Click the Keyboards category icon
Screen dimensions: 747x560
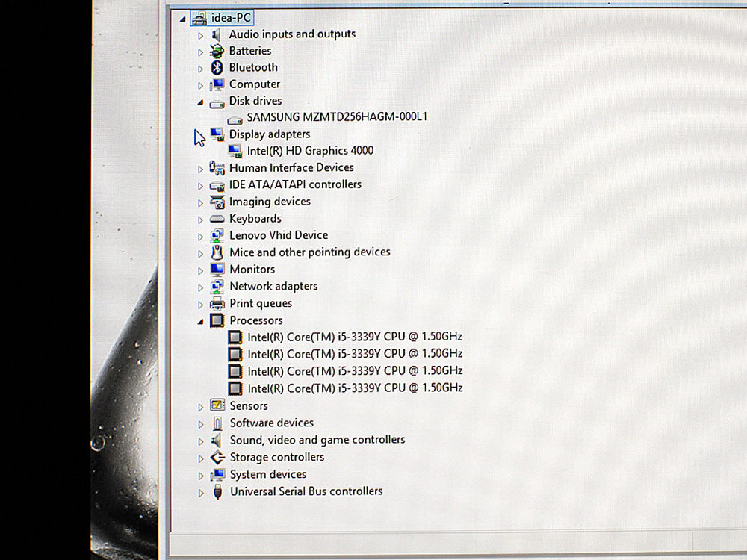tap(217, 219)
